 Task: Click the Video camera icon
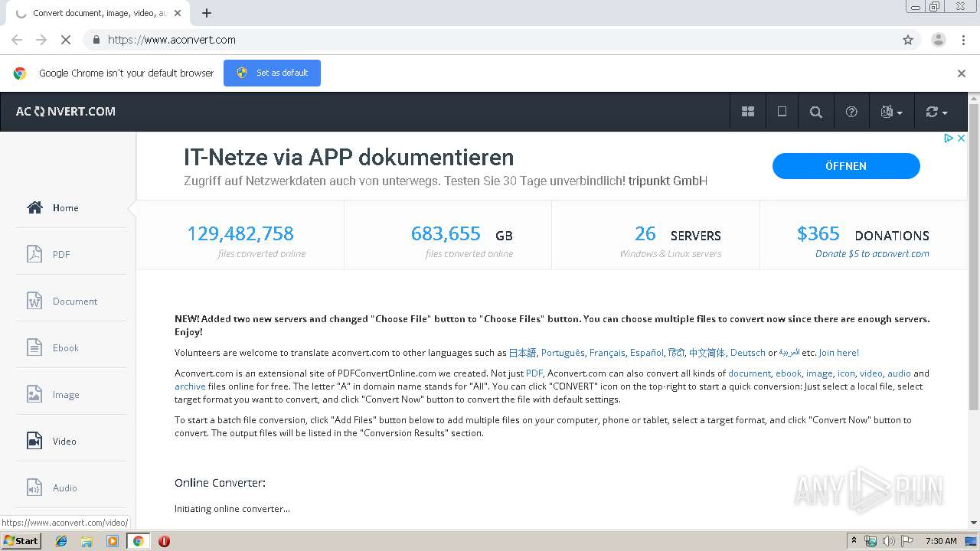(x=34, y=441)
